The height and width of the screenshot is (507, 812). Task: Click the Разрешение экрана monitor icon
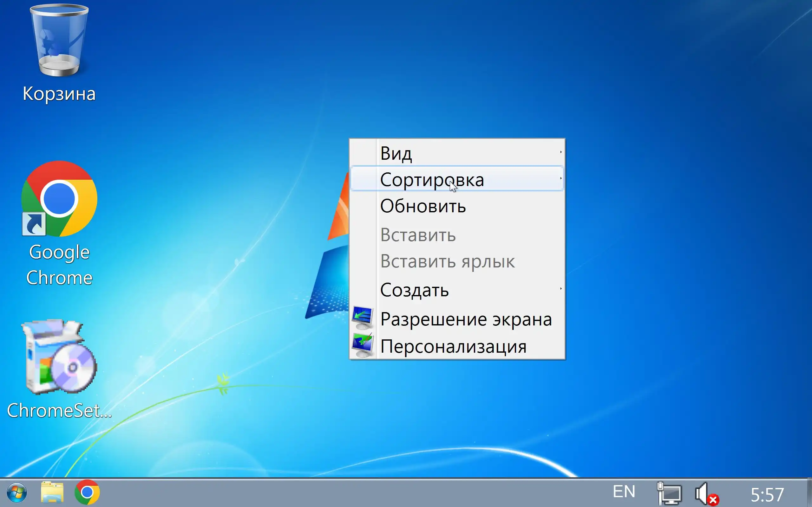(362, 318)
